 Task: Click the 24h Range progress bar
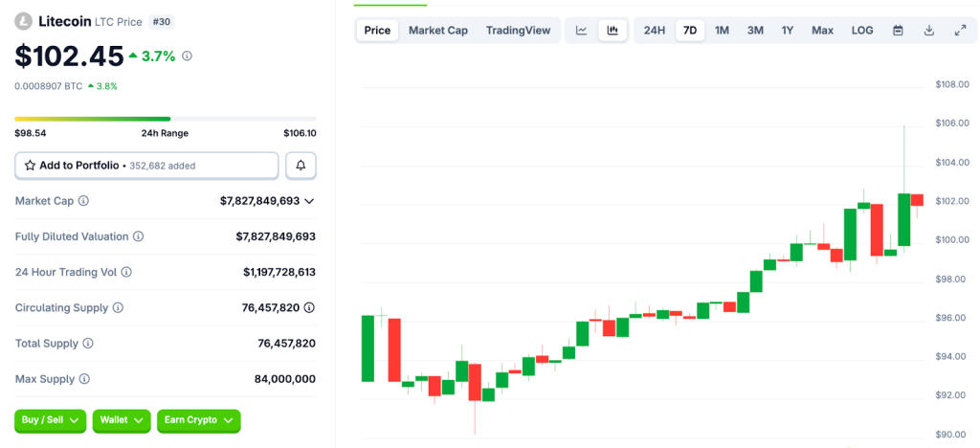click(x=165, y=119)
